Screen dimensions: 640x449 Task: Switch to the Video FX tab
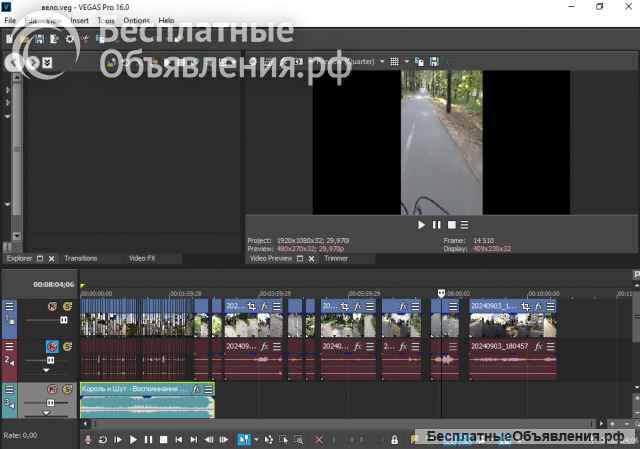tap(142, 259)
